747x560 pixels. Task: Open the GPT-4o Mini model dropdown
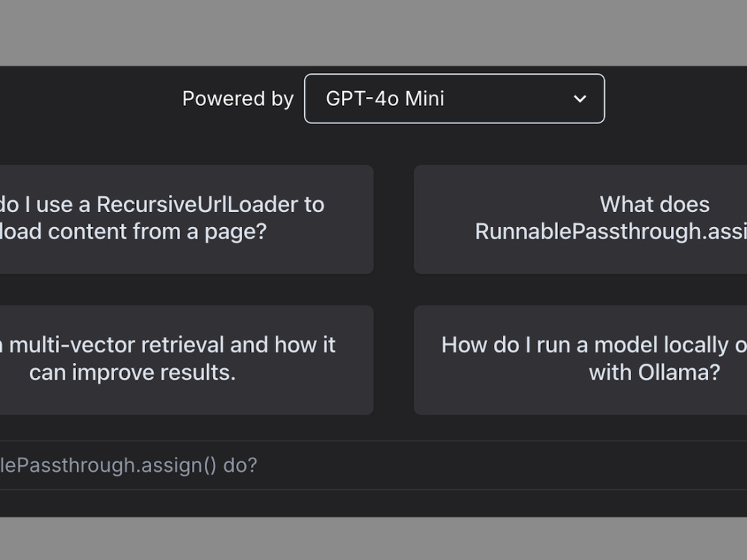[x=454, y=99]
